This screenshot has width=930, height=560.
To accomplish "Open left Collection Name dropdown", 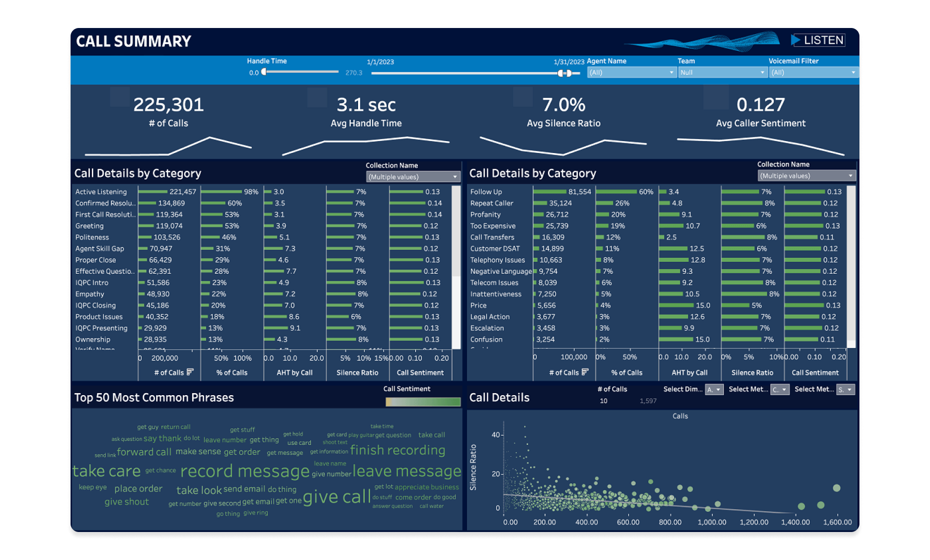I will click(413, 177).
